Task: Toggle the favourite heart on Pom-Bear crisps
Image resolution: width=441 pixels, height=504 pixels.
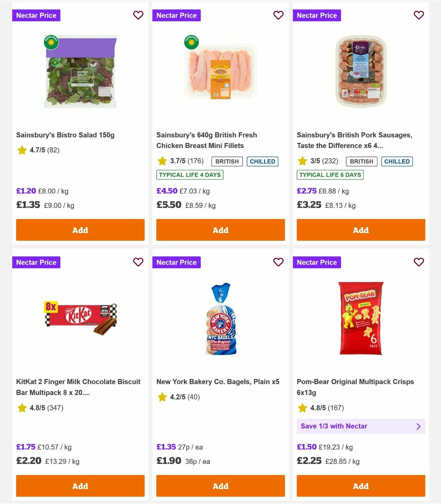Action: [x=419, y=262]
